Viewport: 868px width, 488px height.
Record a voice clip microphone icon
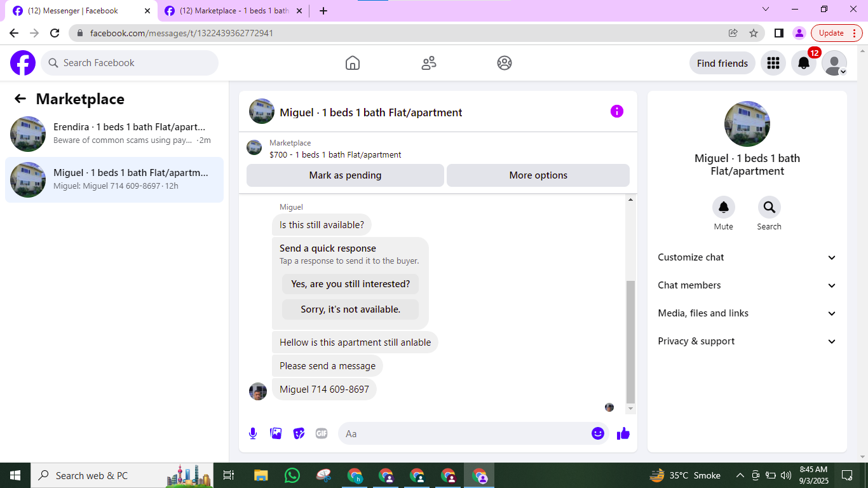253,433
